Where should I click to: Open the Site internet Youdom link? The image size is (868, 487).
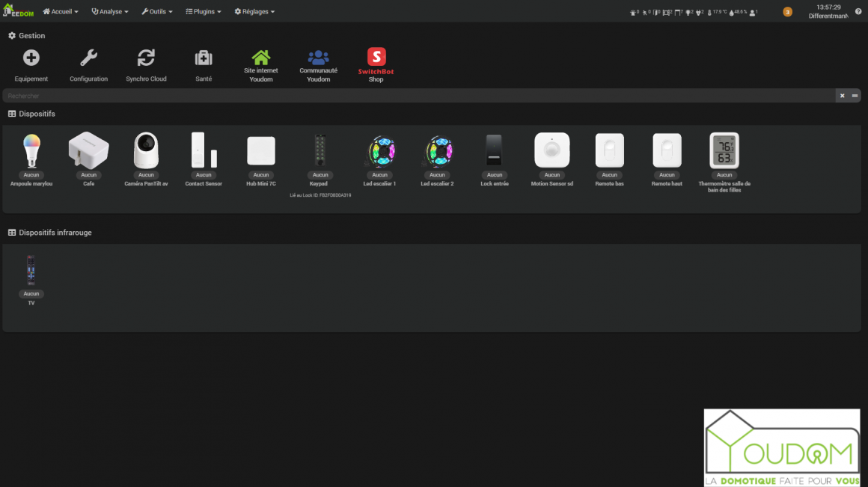(x=260, y=58)
